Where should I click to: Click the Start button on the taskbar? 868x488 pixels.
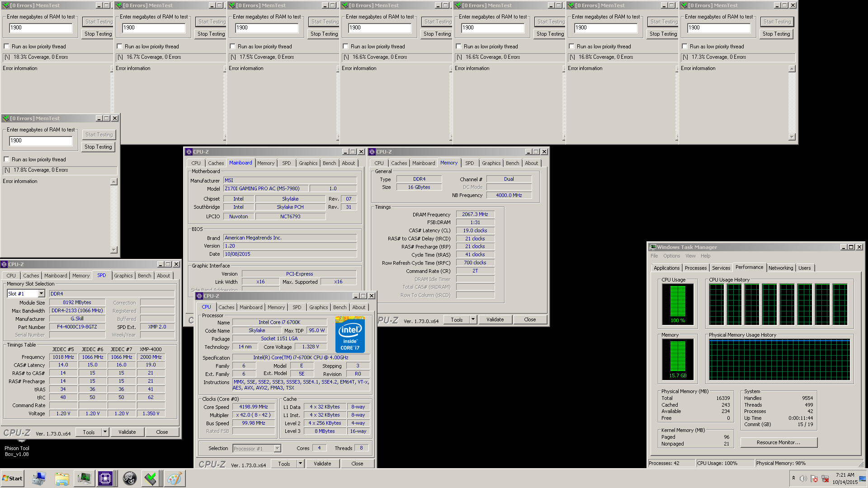tap(12, 479)
